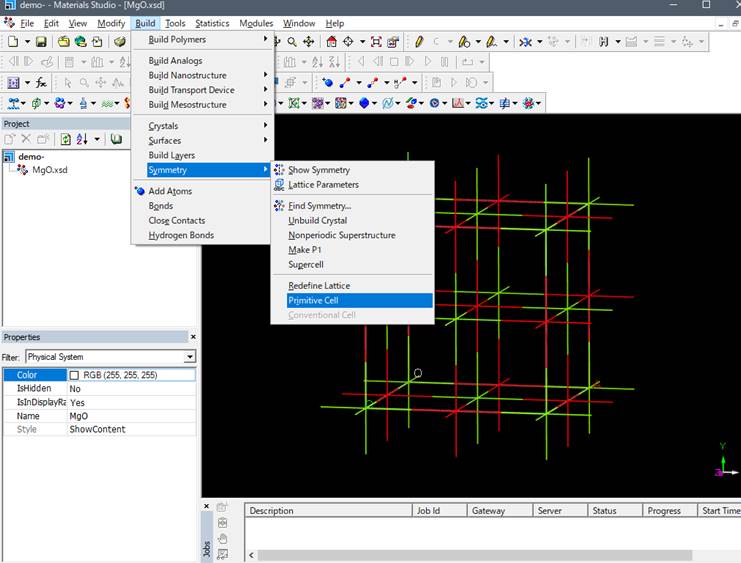Open the Display Style icon
The width and height of the screenshot is (741, 563).
pyautogui.click(x=393, y=42)
